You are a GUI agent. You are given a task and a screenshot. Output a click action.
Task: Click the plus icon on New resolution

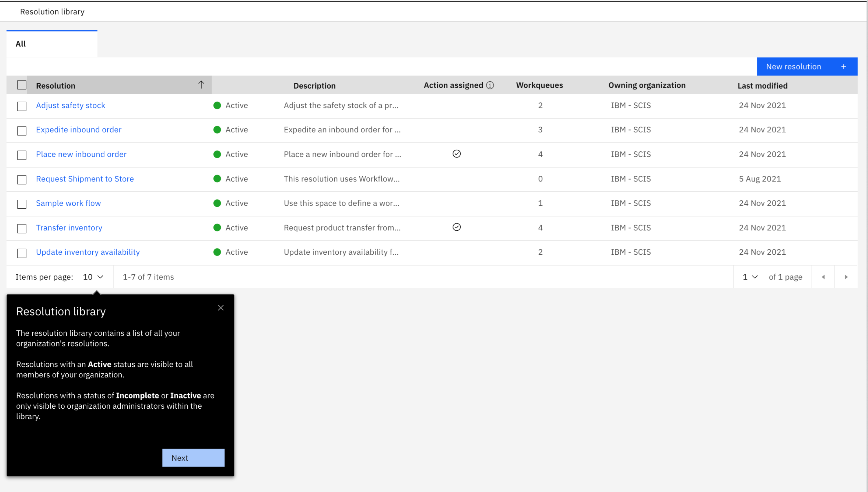click(843, 67)
